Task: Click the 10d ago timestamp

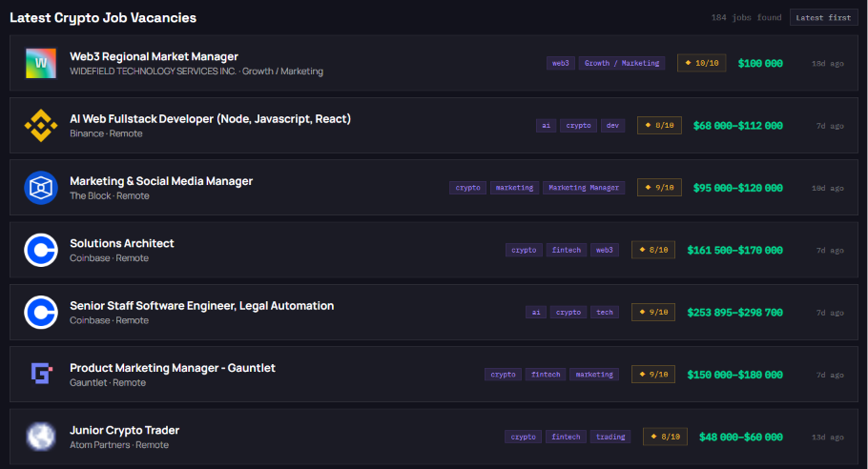Action: click(828, 188)
